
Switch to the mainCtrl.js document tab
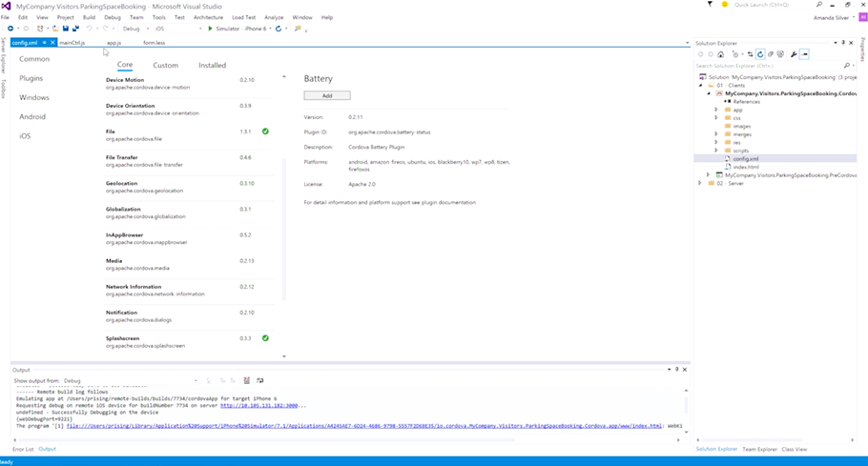(72, 43)
